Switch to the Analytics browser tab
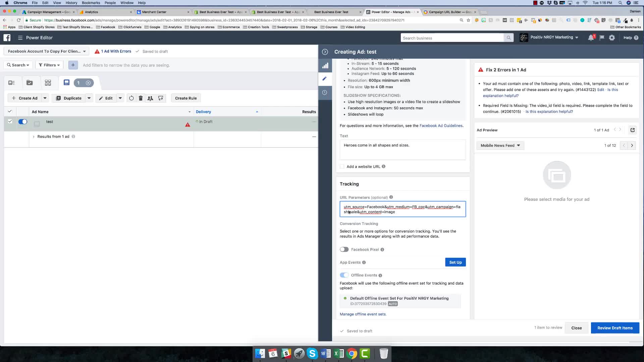 [106, 12]
